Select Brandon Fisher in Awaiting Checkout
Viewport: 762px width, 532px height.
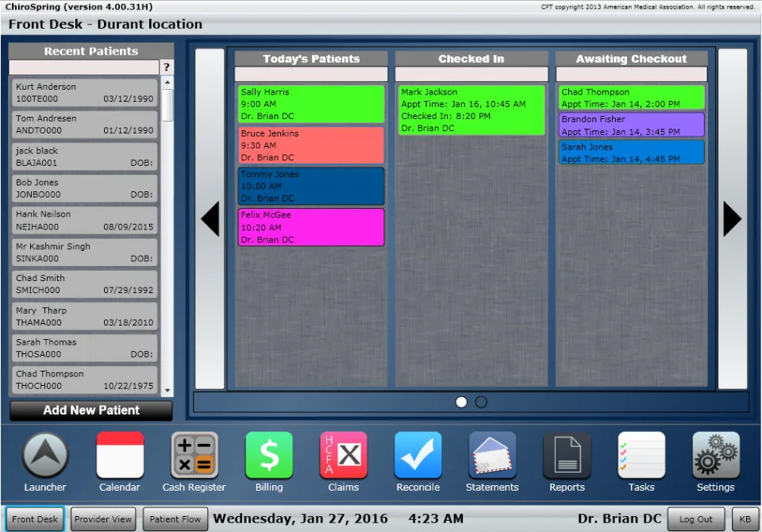(x=631, y=125)
